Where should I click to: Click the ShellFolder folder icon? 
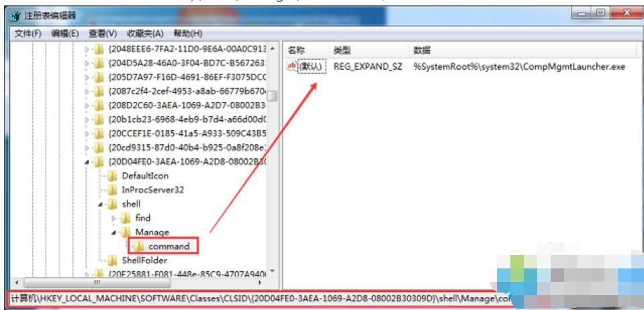pyautogui.click(x=113, y=260)
